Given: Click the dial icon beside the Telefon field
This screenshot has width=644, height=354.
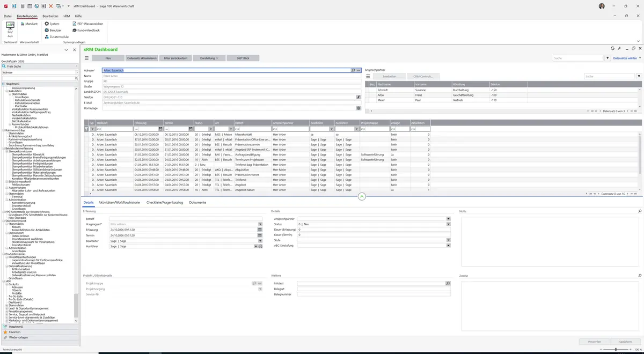Looking at the screenshot, I should point(358,97).
